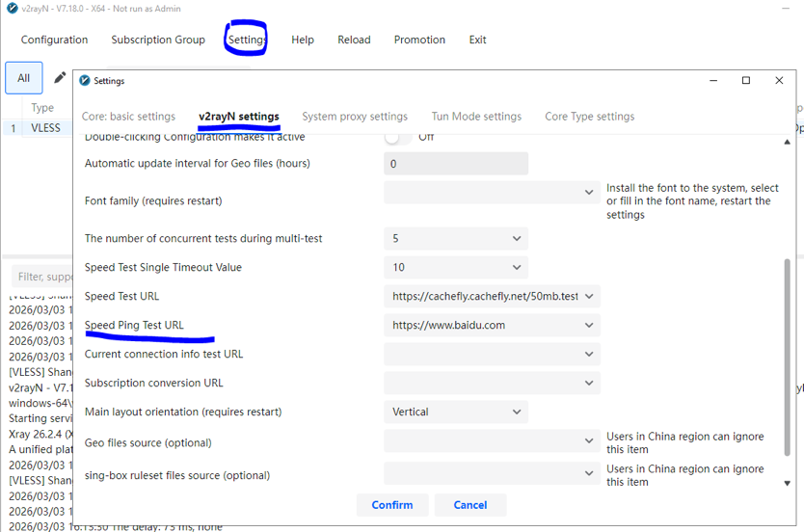804x532 pixels.
Task: Click the v2rayN logo in Settings title bar
Action: [85, 81]
